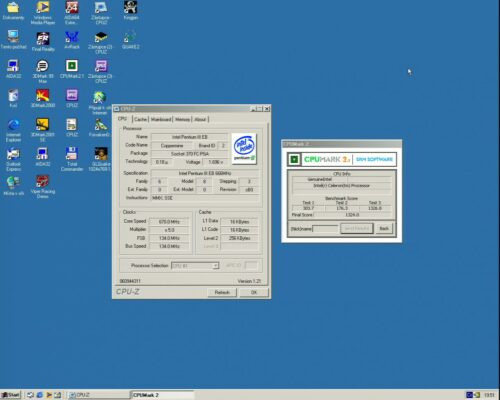Open the Zástupce - CPUZ shortcut
Viewport: 500px width, 400px height.
click(101, 13)
